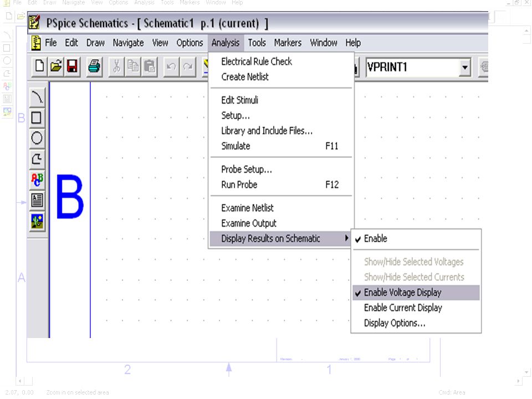Open Library and Include Files...
This screenshot has width=532, height=399.
click(x=282, y=131)
